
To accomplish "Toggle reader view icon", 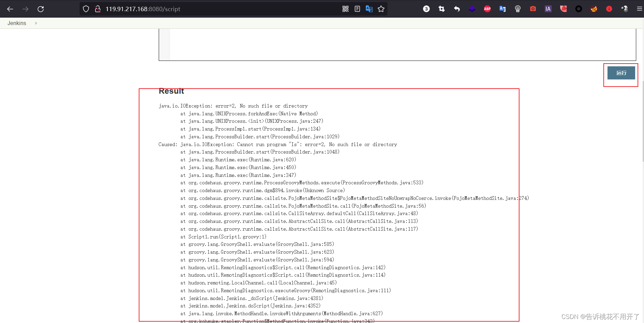I will pos(357,9).
